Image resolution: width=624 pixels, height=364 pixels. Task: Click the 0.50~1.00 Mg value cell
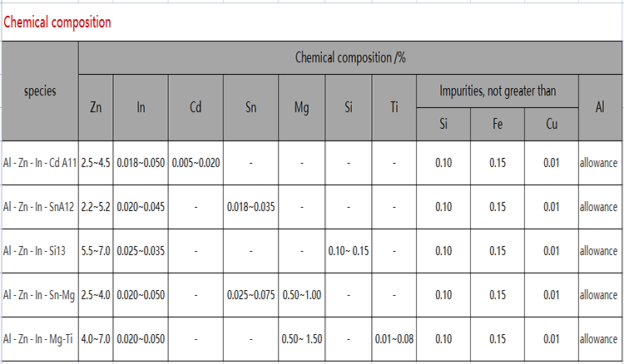pyautogui.click(x=302, y=294)
